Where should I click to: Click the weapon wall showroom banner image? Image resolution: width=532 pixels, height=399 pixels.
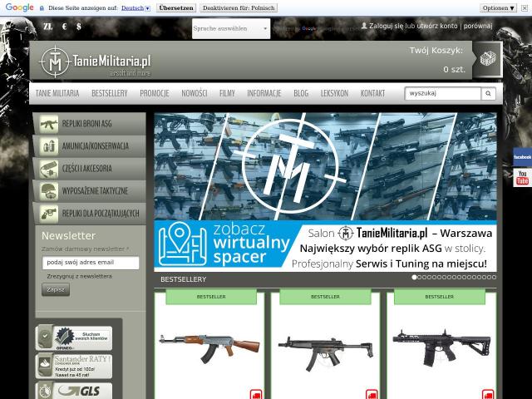tap(325, 166)
